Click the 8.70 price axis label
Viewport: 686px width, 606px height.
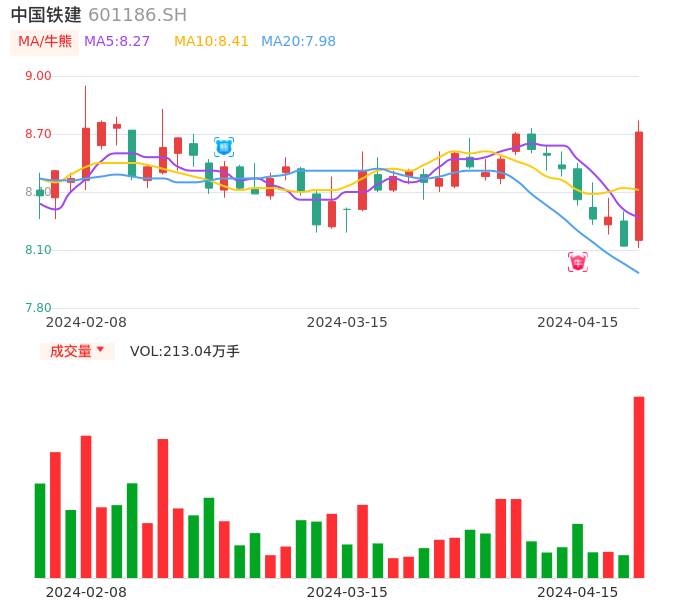[38, 134]
